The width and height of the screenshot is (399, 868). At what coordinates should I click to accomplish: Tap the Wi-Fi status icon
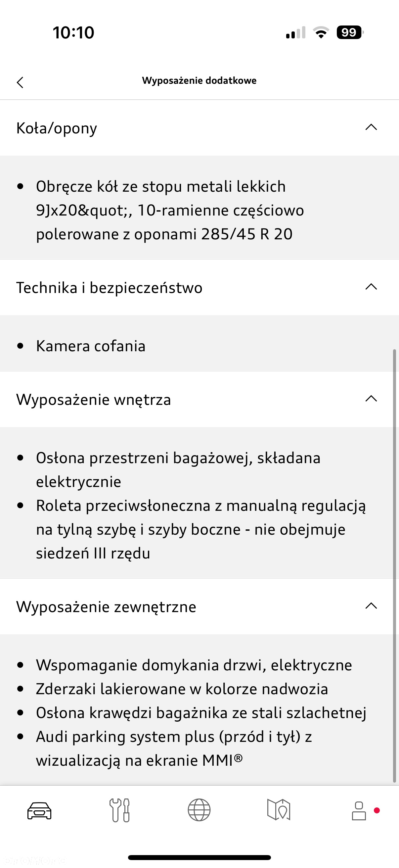pyautogui.click(x=321, y=32)
